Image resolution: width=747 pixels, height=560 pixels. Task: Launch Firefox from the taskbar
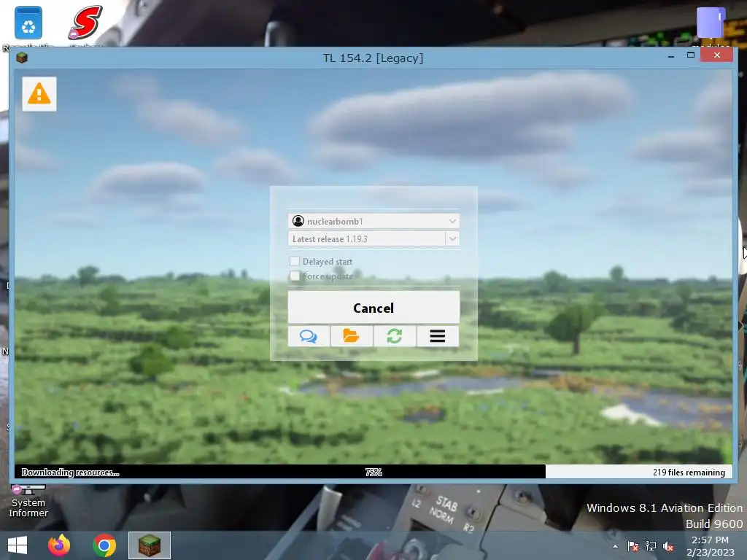coord(59,545)
